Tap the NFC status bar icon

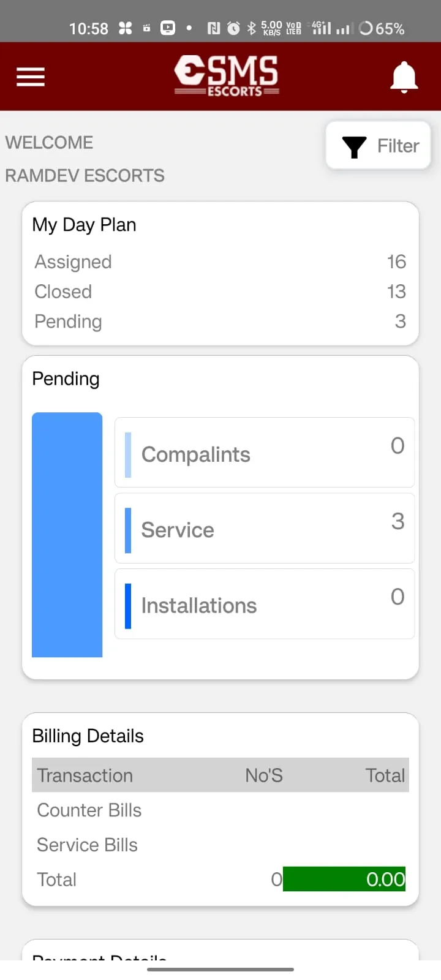[x=214, y=28]
